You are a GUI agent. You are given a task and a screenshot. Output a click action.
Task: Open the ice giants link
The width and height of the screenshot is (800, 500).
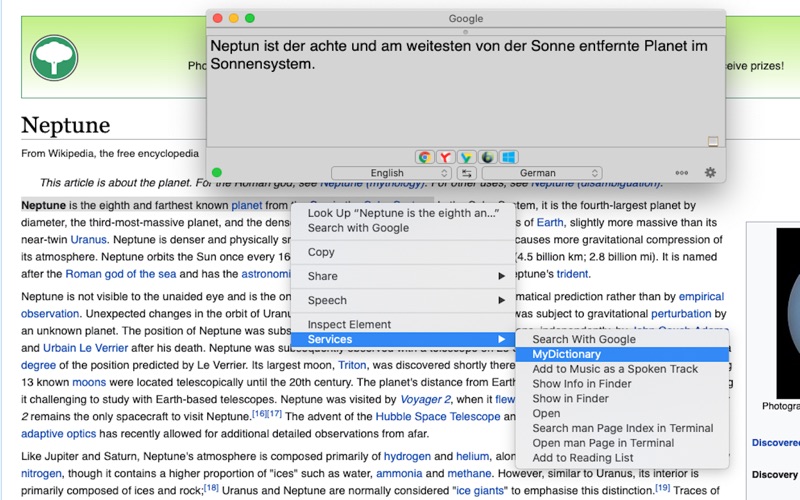(x=480, y=491)
